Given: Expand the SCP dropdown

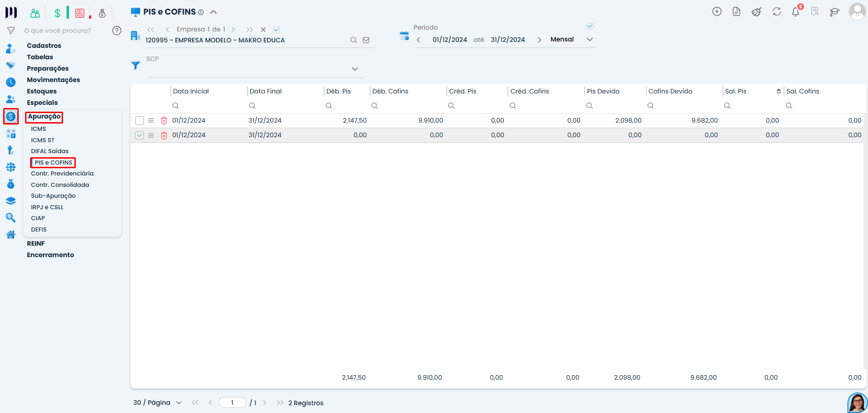Looking at the screenshot, I should 355,69.
